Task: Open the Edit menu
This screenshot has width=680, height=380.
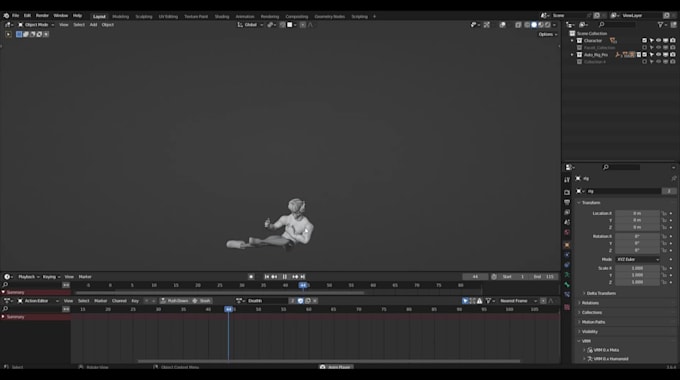Action: point(27,16)
